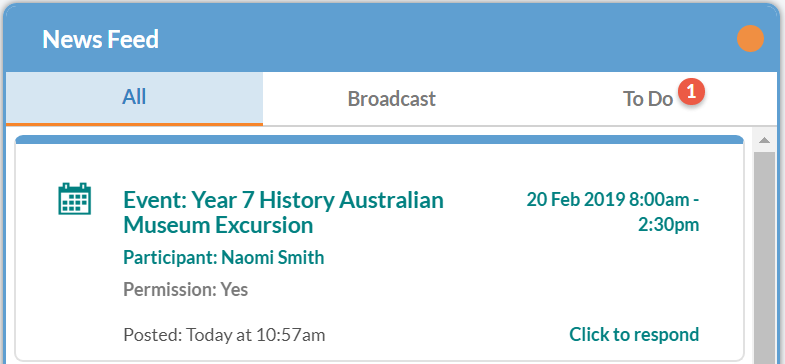
Task: Click the calendar event icon
Action: tap(75, 199)
